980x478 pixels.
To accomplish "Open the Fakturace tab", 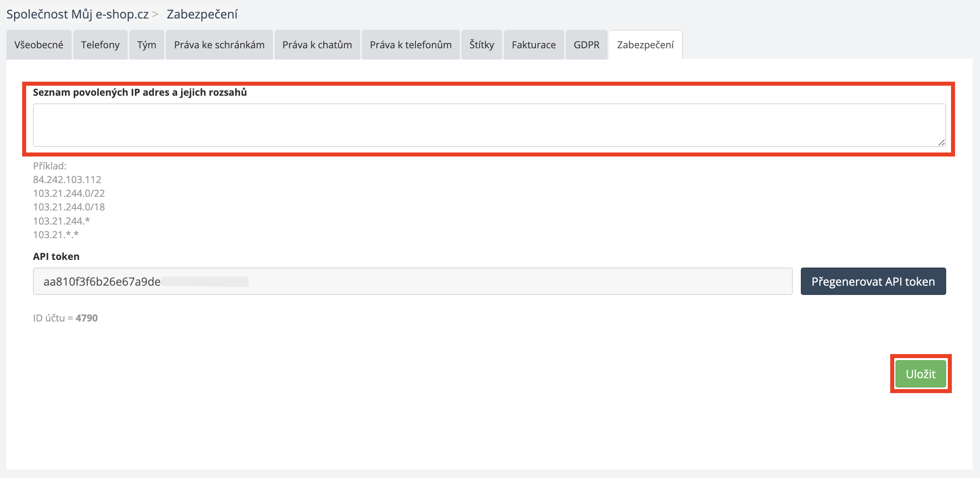I will (x=533, y=45).
